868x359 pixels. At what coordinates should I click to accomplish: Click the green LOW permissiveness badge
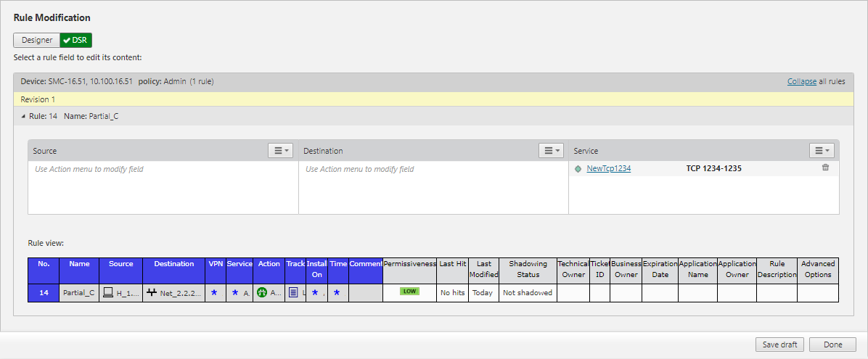click(x=409, y=292)
